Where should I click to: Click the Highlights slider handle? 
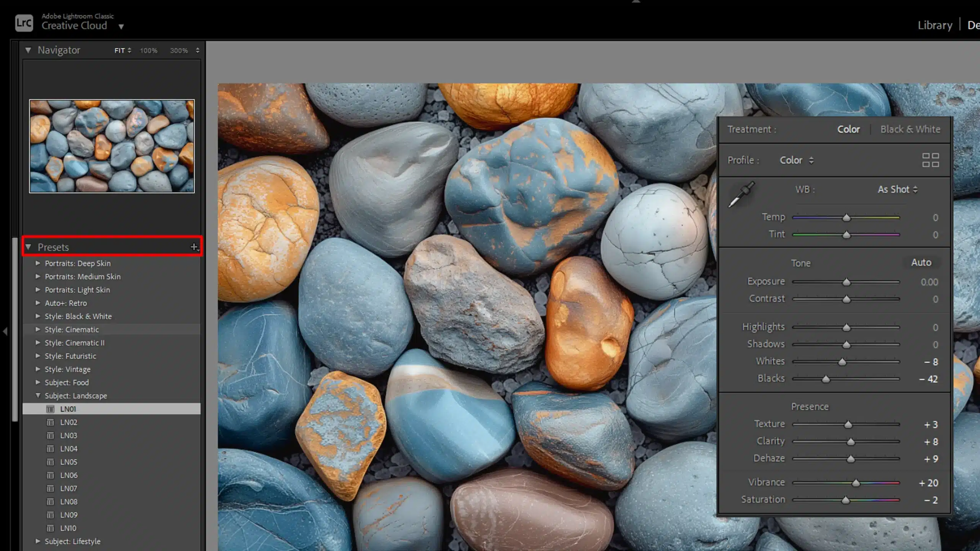[846, 327]
